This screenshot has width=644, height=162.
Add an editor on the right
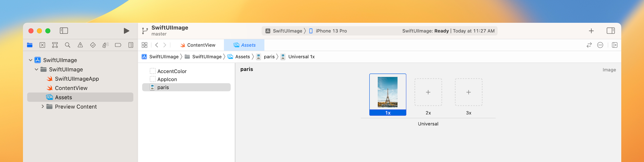[x=615, y=45]
